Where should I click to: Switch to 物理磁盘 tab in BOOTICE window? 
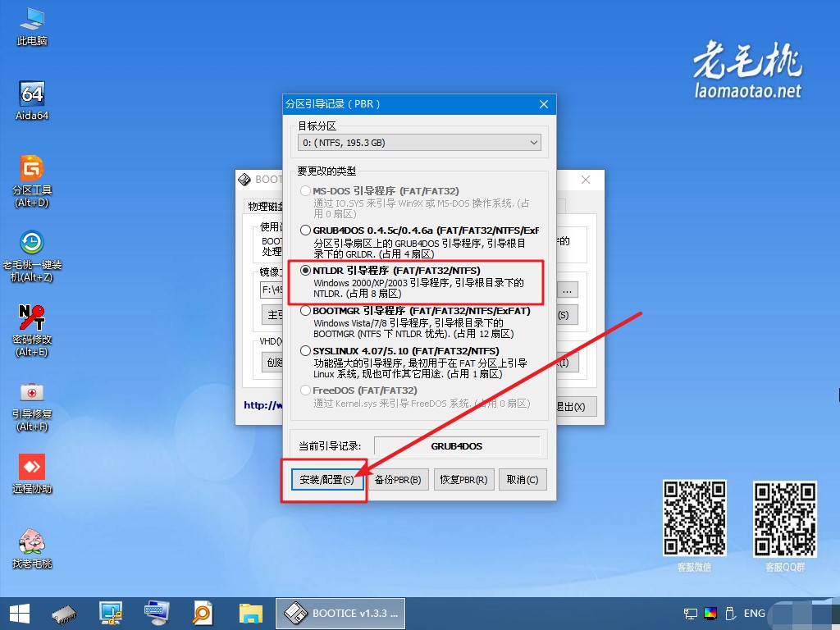(x=265, y=206)
